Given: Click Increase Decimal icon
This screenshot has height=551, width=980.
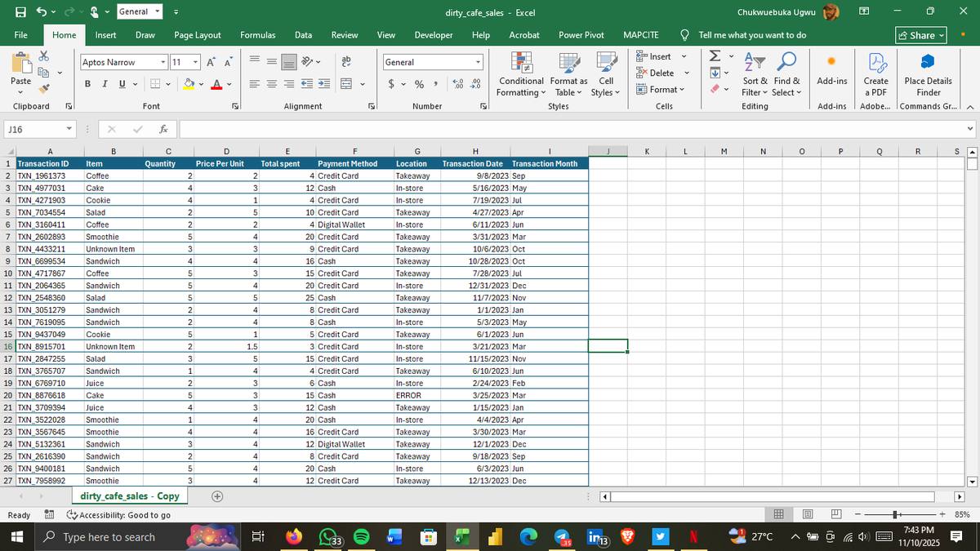Looking at the screenshot, I should click(457, 84).
